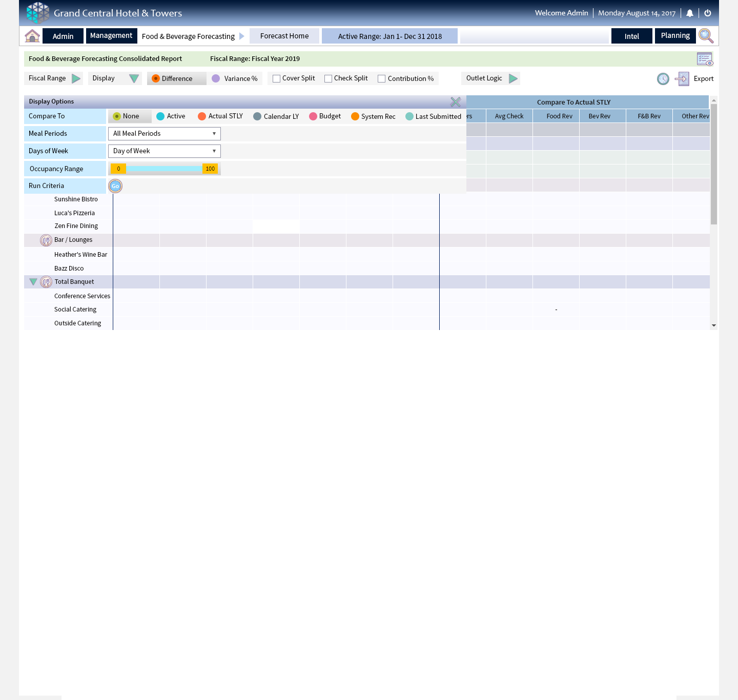
Task: Select the Budget compare radio option
Action: (313, 117)
